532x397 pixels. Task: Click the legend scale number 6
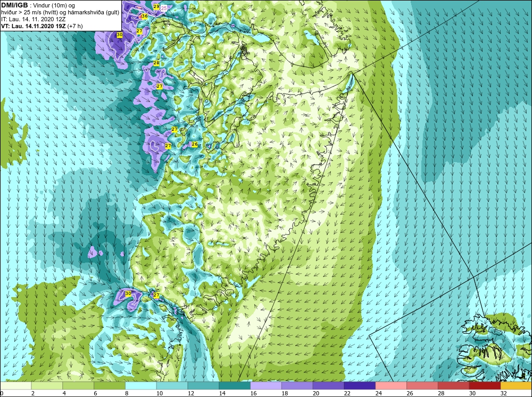[x=96, y=393]
